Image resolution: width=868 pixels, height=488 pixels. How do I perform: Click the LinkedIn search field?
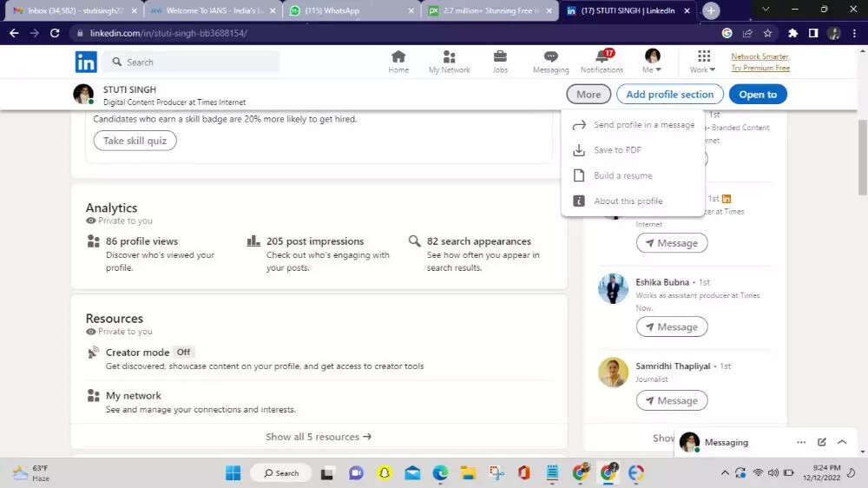[191, 63]
